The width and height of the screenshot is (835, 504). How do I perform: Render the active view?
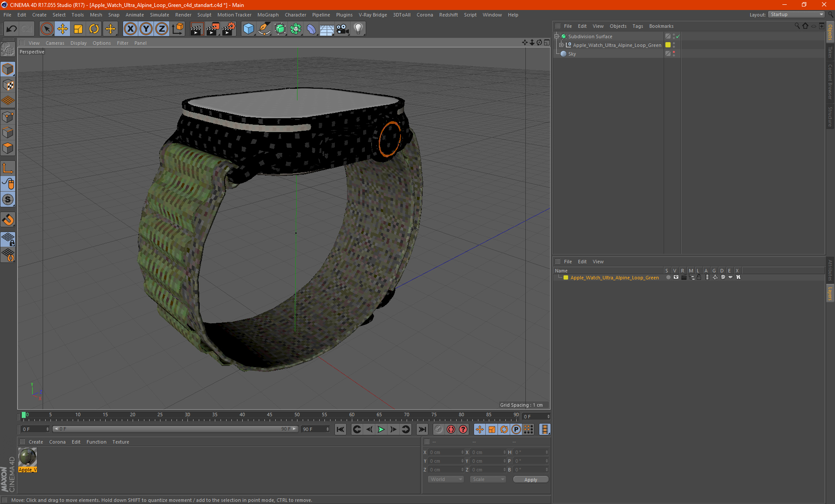click(x=197, y=29)
